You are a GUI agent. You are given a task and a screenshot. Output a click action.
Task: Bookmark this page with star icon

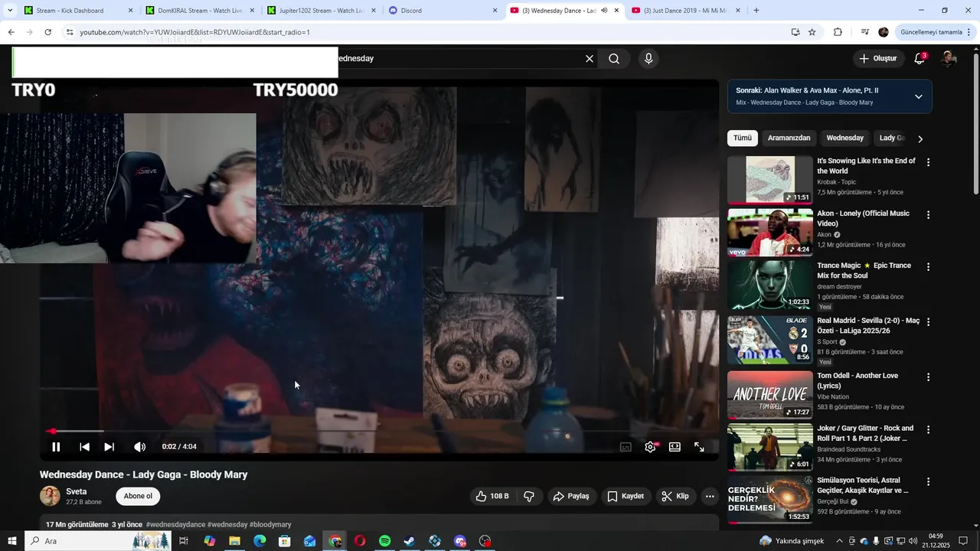tap(812, 32)
